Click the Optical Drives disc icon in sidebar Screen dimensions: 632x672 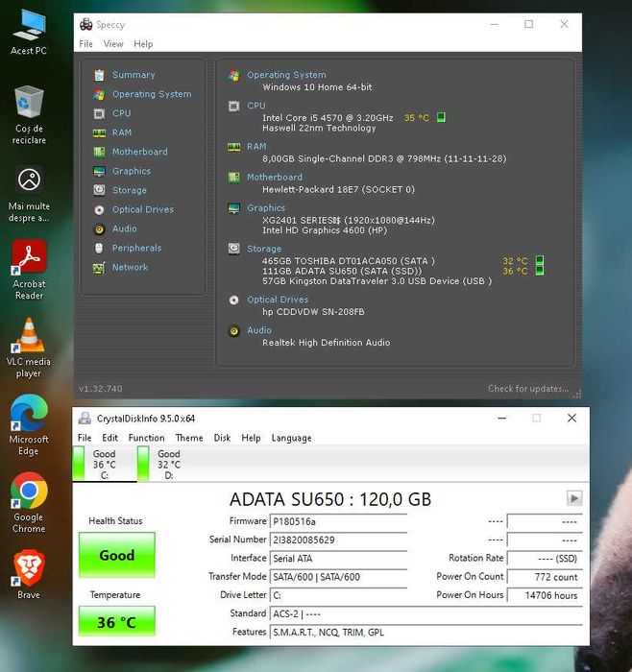99,209
